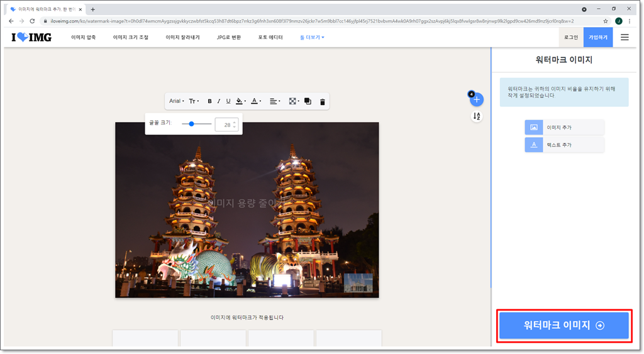Reload the page with the refresh icon
This screenshot has width=644, height=354.
tap(33, 21)
